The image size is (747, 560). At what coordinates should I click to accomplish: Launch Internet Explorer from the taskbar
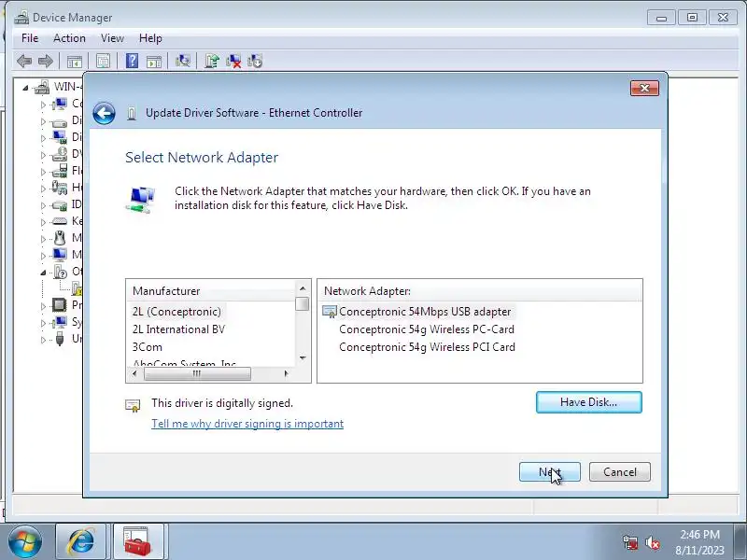pos(81,542)
